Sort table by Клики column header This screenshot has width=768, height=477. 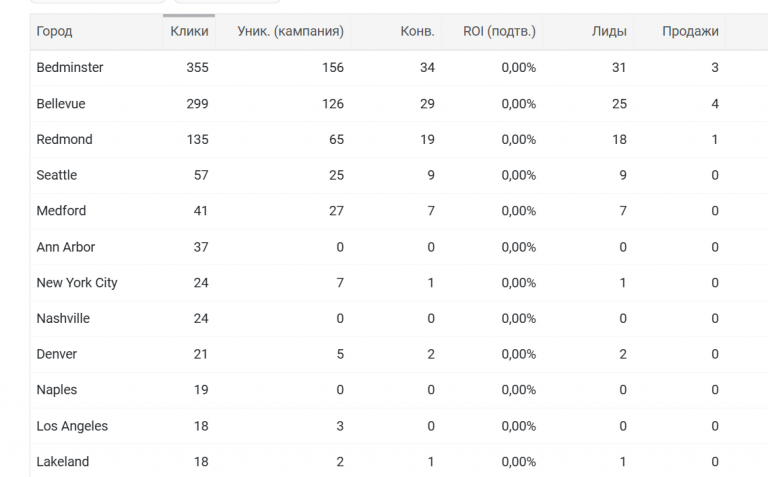point(189,31)
